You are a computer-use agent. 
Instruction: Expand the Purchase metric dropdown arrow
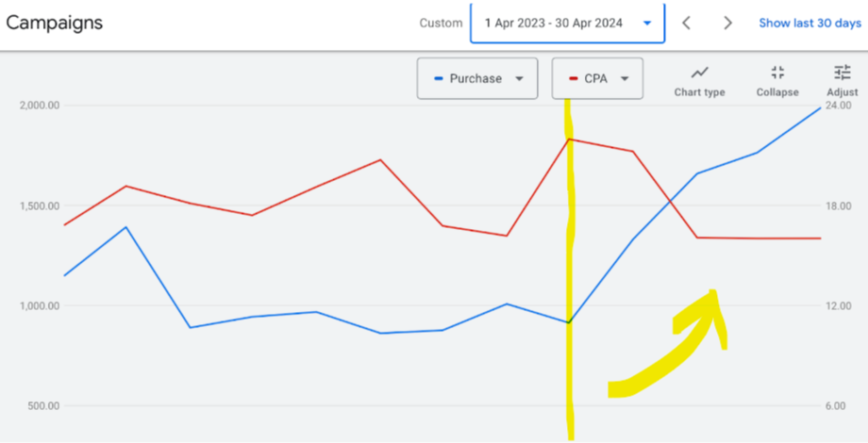pyautogui.click(x=519, y=79)
